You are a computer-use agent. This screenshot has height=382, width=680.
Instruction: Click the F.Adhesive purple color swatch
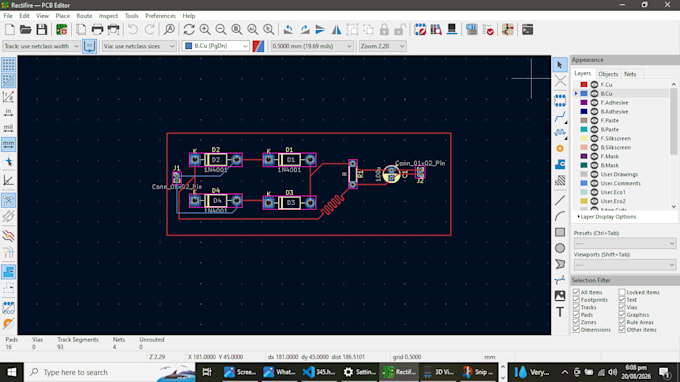pos(584,103)
